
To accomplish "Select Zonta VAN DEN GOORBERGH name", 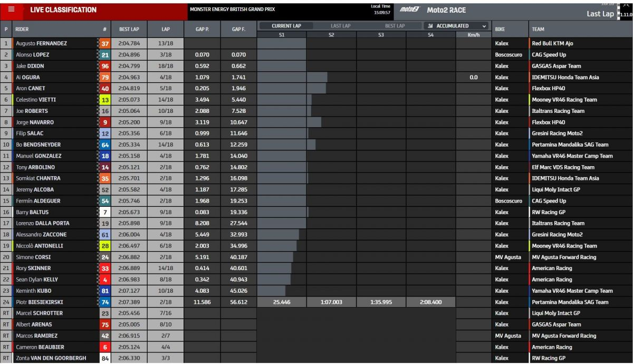I will coord(50,358).
